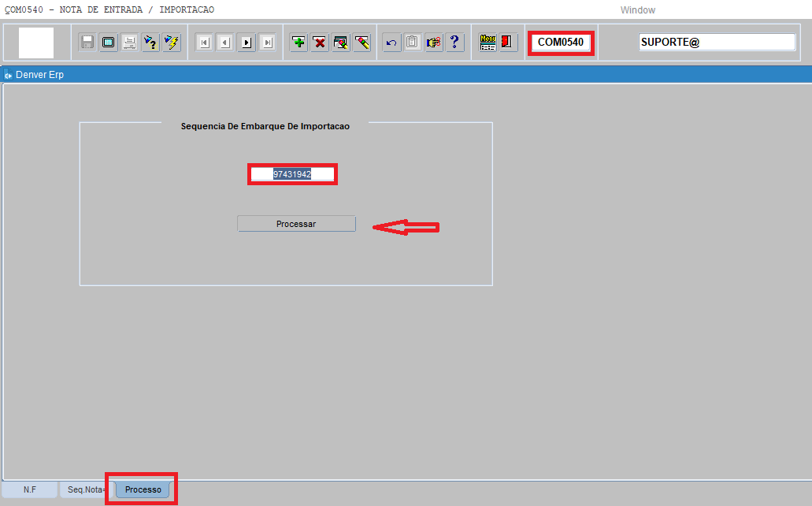Go to the first record
This screenshot has width=812, height=506.
(204, 43)
